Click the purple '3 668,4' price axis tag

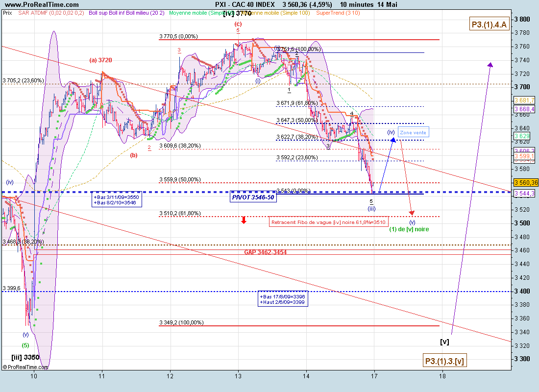pyautogui.click(x=524, y=109)
